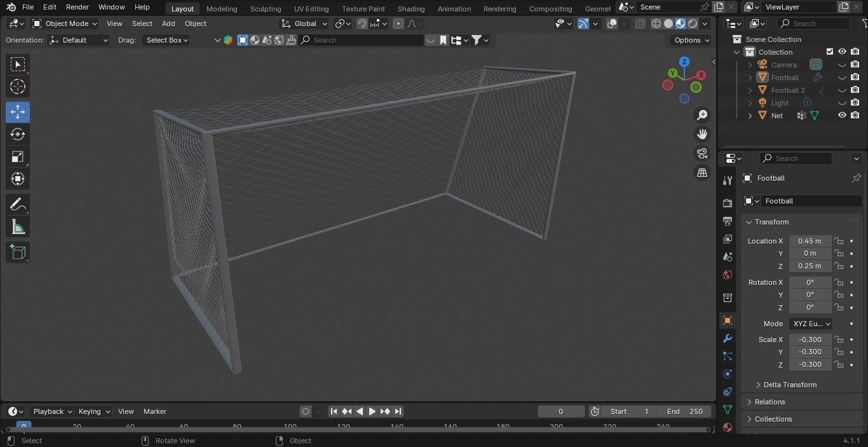The image size is (868, 447).
Task: Open the File menu
Action: [x=28, y=7]
